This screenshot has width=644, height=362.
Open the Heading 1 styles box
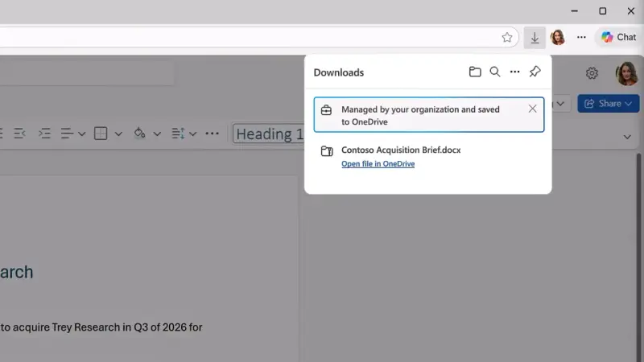(269, 134)
